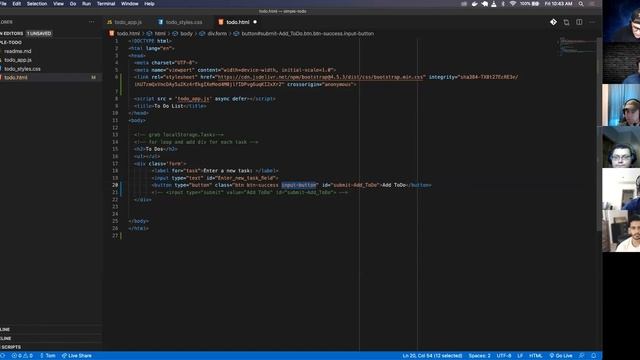Click the Wi-Fi icon in the menu bar
Screen dimensions: 640x360
point(513,4)
